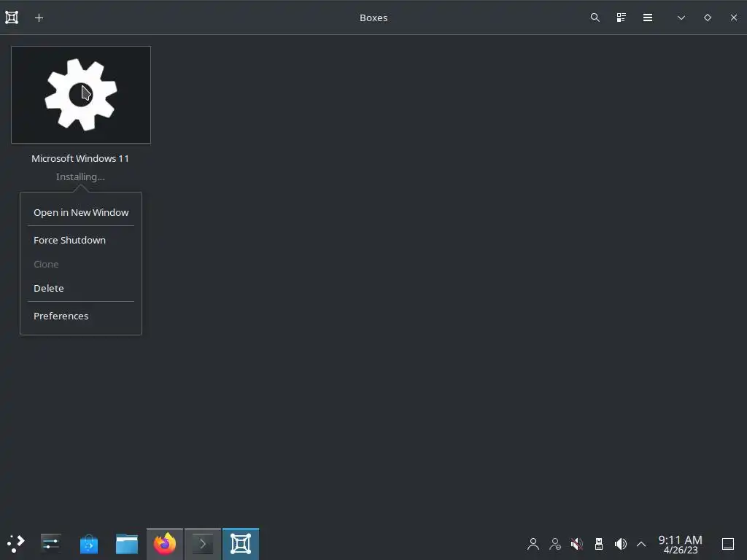Click the show desktop button

tap(728, 544)
